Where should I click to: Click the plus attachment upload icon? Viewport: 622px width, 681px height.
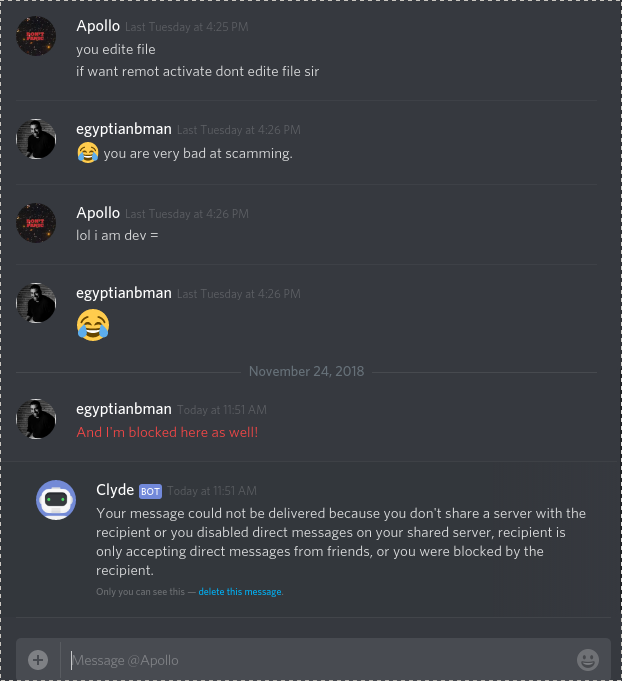point(38,660)
